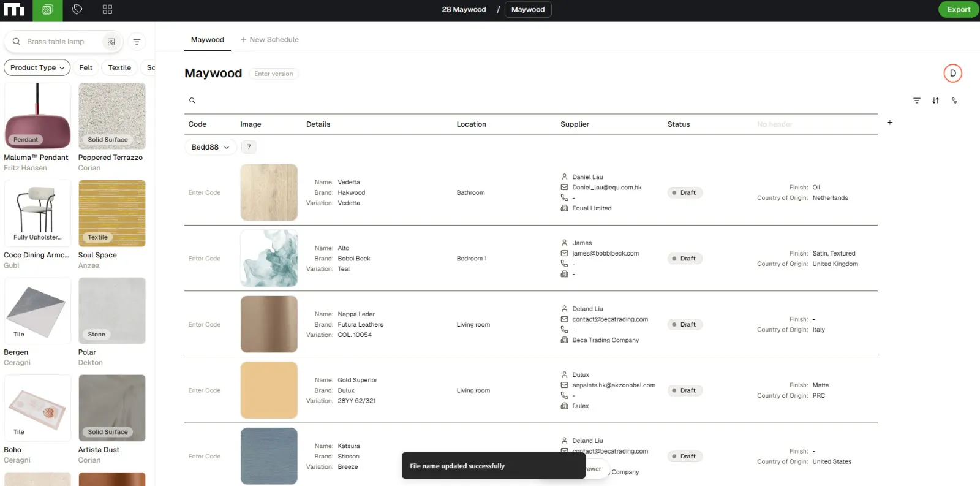Image resolution: width=980 pixels, height=486 pixels.
Task: Click Enter Code for the Gold Superior row
Action: tap(205, 390)
